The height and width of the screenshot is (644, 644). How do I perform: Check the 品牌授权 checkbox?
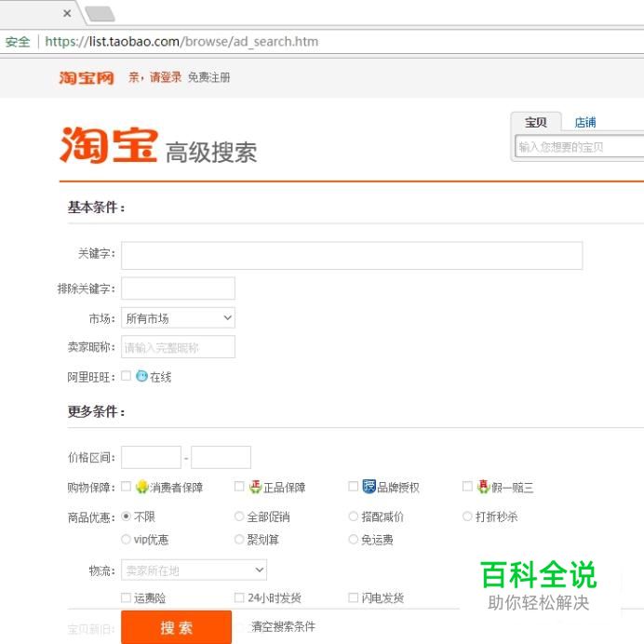pyautogui.click(x=354, y=487)
